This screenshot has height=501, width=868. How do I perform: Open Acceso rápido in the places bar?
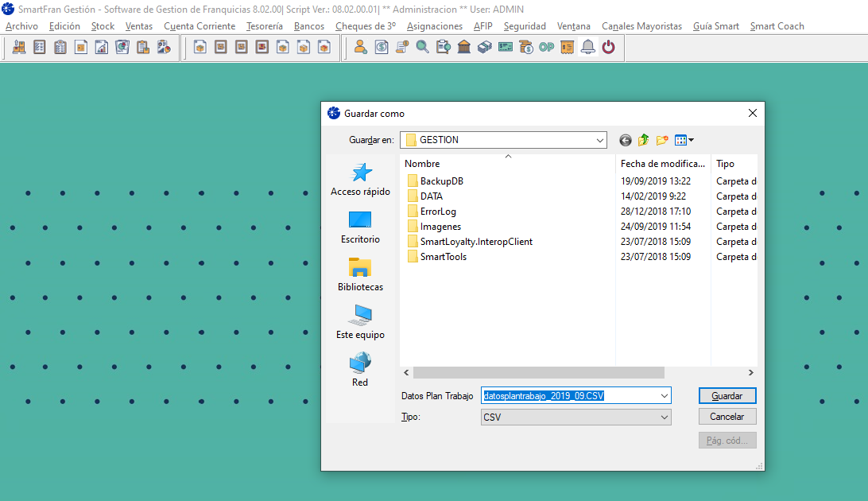pos(360,180)
